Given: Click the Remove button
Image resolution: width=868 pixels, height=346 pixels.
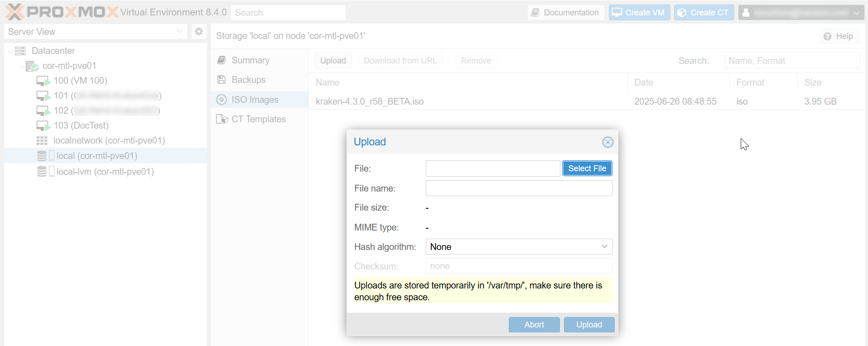Looking at the screenshot, I should [x=476, y=61].
